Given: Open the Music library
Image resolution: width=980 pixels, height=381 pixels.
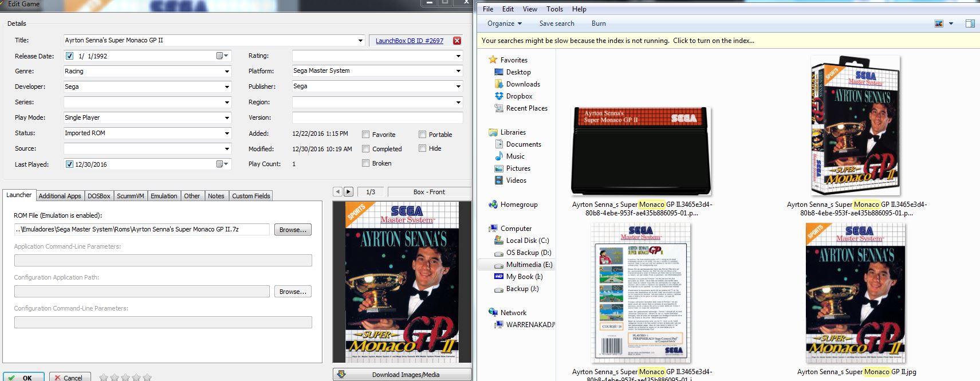Looking at the screenshot, I should tap(515, 156).
